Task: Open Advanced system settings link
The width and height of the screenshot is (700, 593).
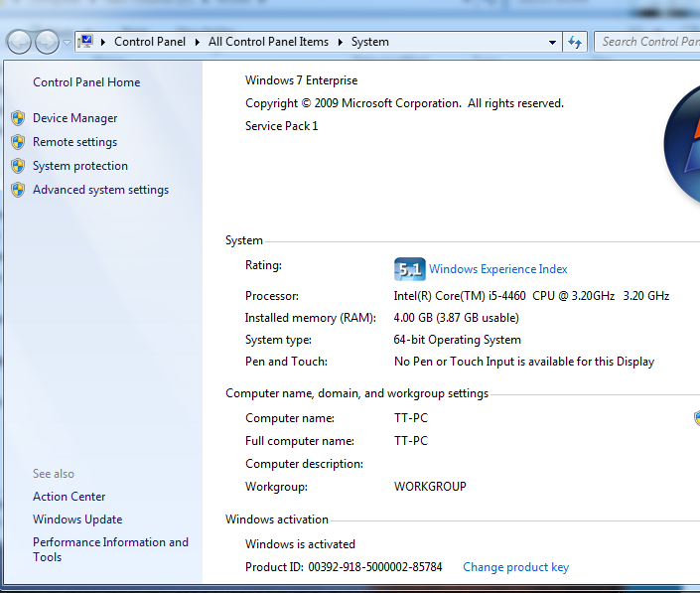Action: tap(101, 190)
